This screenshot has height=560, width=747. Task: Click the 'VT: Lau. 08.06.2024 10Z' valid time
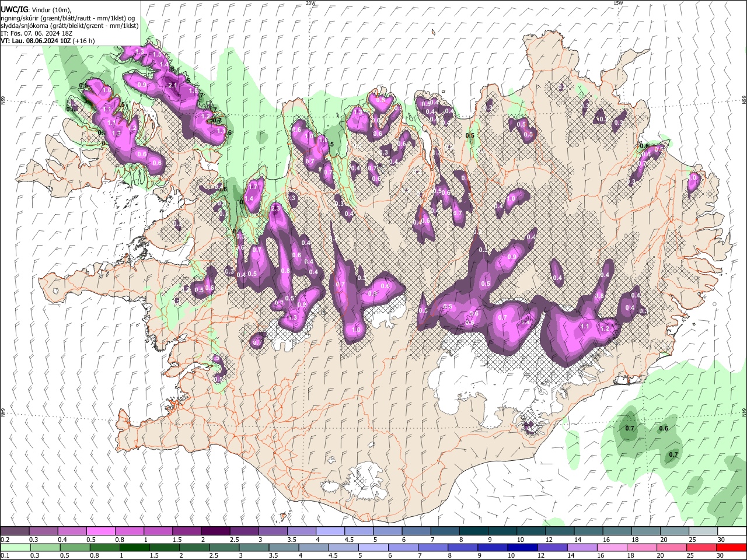point(36,41)
